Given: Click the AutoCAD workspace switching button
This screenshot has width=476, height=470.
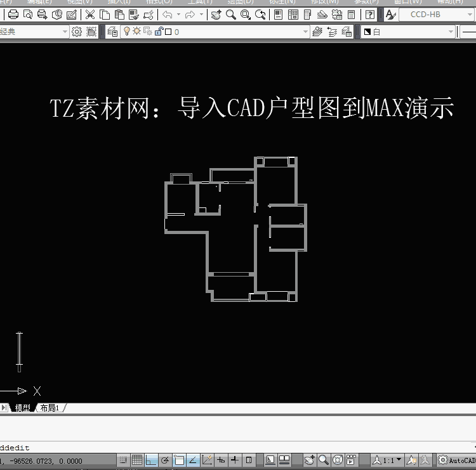Looking at the screenshot, I should 457,460.
